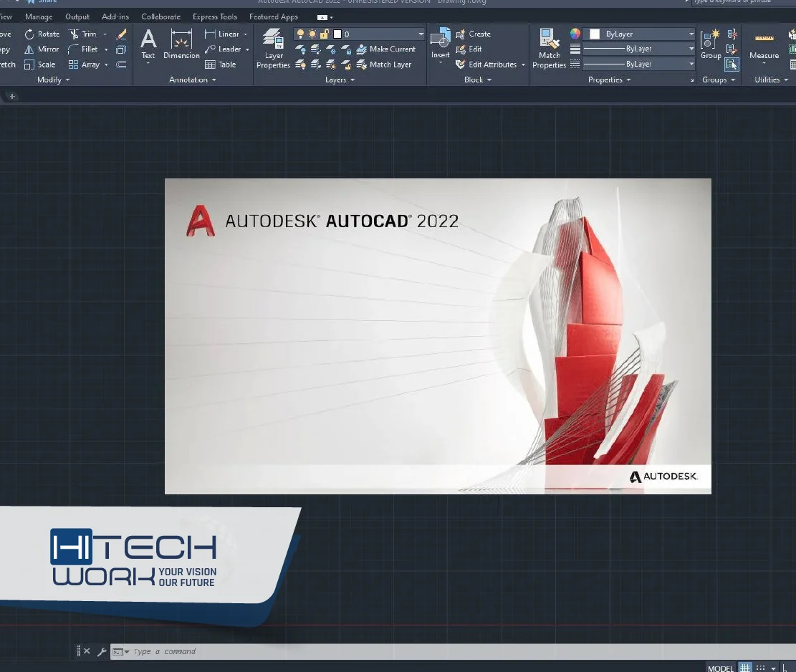Screen dimensions: 796x672
Task: Expand the Properties panel
Action: 609,80
